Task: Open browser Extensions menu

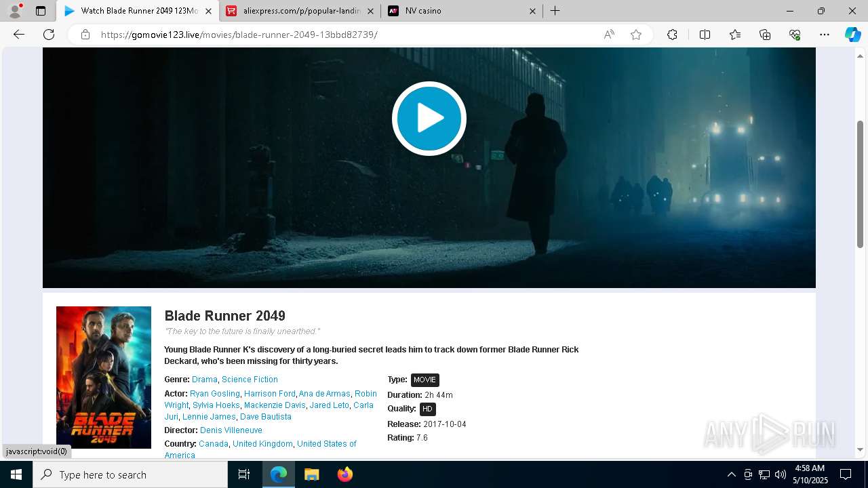Action: tap(672, 35)
